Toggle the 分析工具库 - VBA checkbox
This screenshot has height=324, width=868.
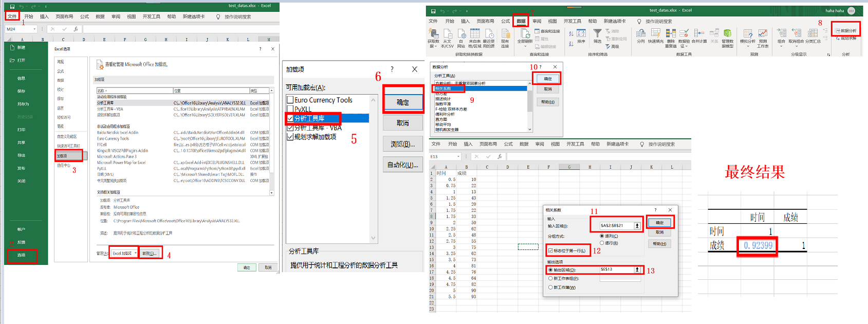290,128
